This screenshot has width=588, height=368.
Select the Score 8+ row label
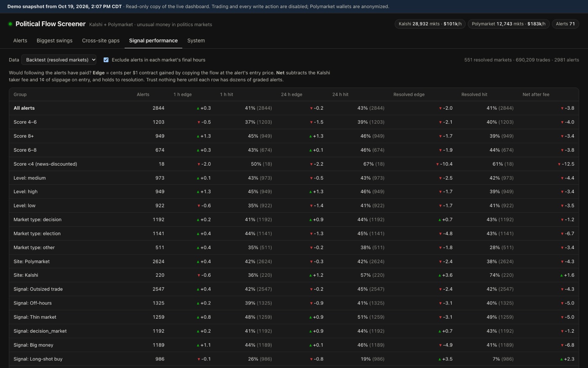click(24, 136)
